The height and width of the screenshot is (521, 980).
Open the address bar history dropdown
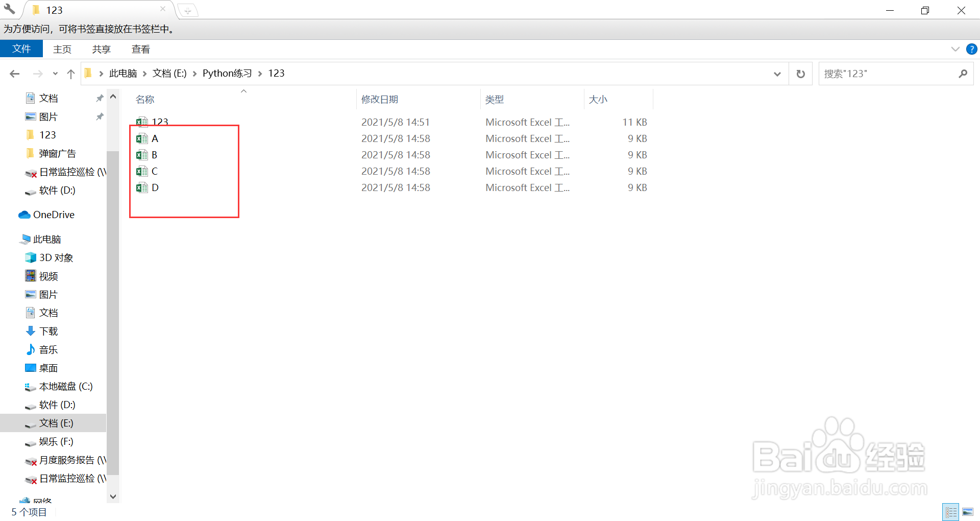click(777, 74)
